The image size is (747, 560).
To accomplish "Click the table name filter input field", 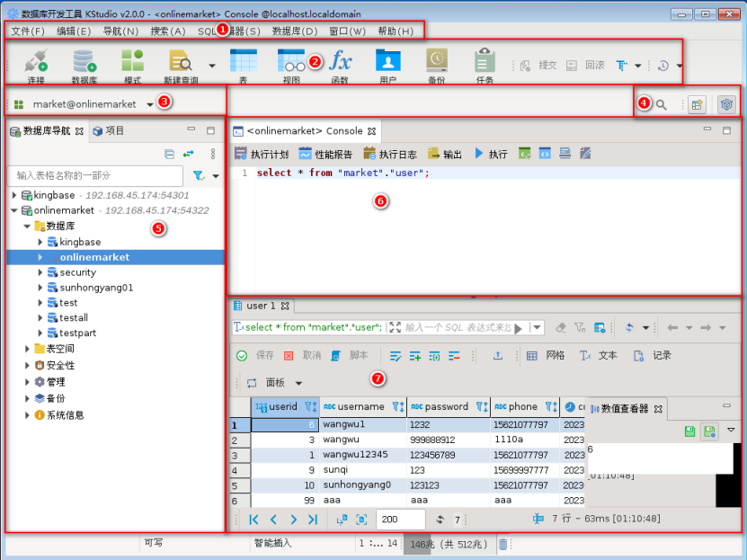I will 95,175.
